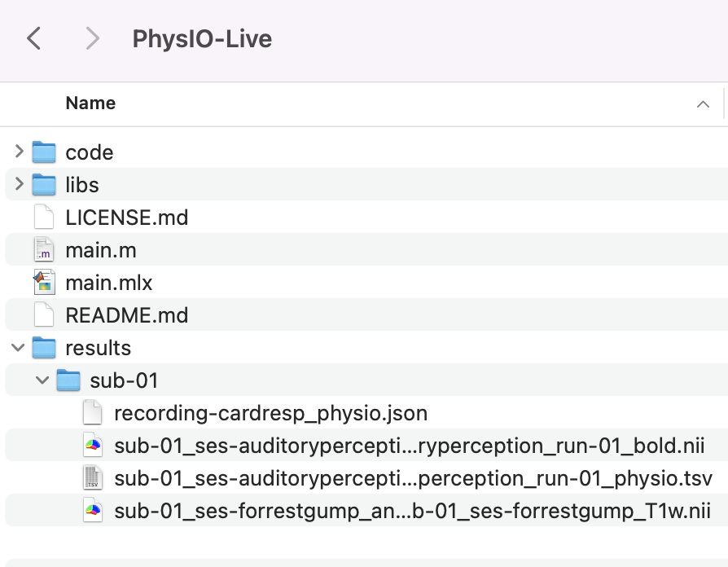Click the physio.tsv file icon
Screen dimensions: 728x567
(x=93, y=478)
